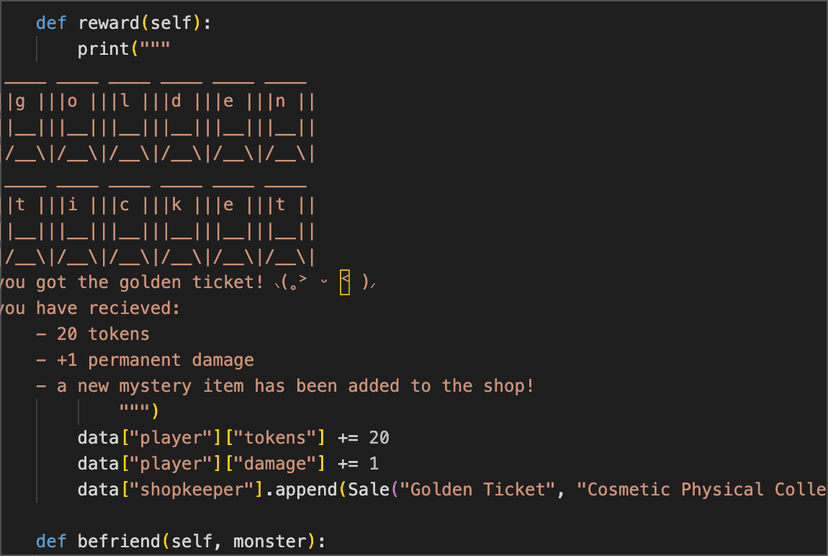Click the ASCII art 'golden' letters row
The height and width of the screenshot is (556, 828).
coord(160,101)
